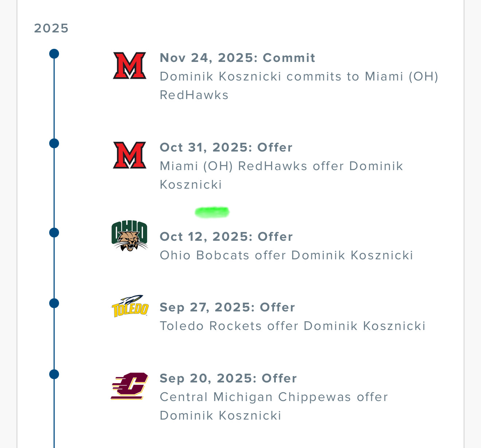Click the Central Michigan Chippewas logo
Screen dimensions: 481x448
click(x=129, y=386)
